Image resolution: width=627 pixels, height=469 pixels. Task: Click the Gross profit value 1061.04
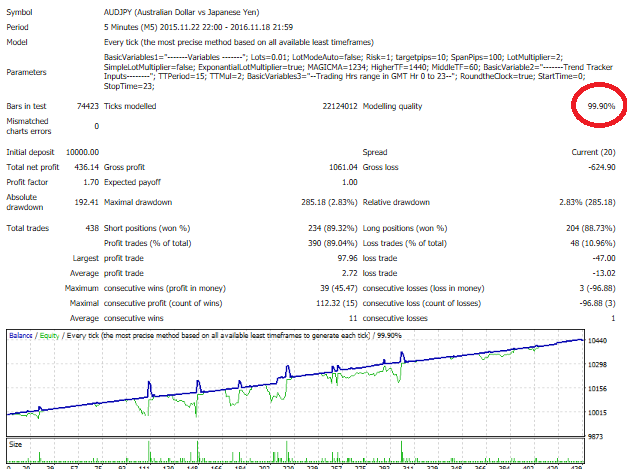tap(343, 167)
